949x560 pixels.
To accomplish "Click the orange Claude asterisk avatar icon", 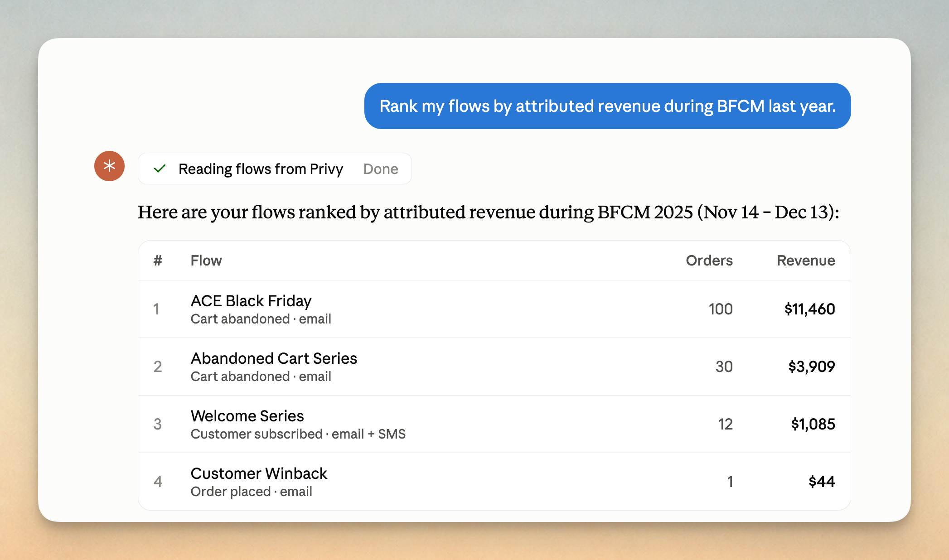I will 109,166.
